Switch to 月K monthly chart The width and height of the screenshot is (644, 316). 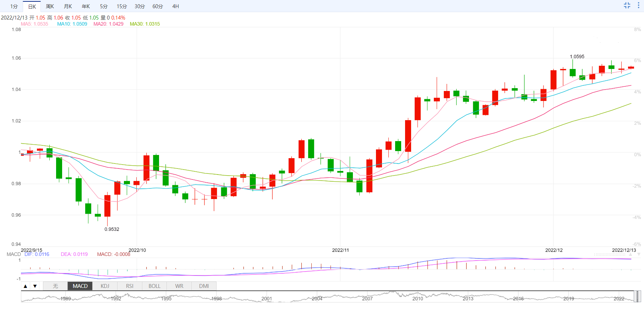[68, 6]
